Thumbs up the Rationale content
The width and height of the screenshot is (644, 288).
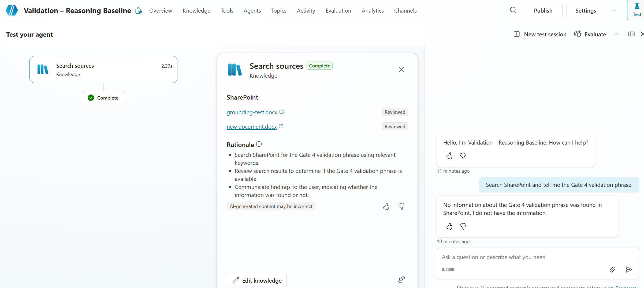pos(386,206)
